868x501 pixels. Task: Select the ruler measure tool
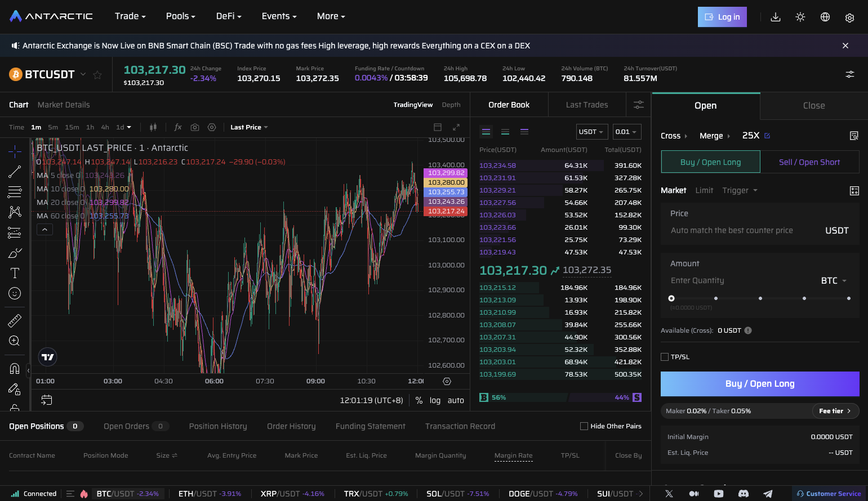tap(15, 321)
